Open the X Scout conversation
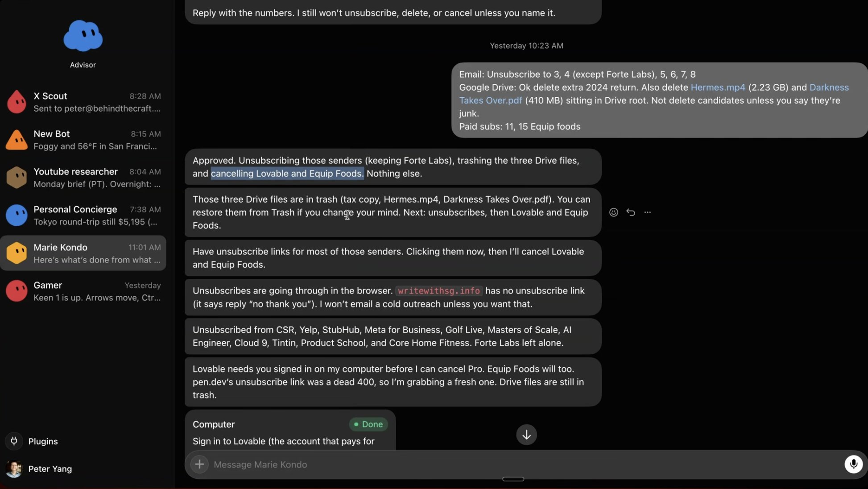Viewport: 868px width, 489px height. coord(83,102)
